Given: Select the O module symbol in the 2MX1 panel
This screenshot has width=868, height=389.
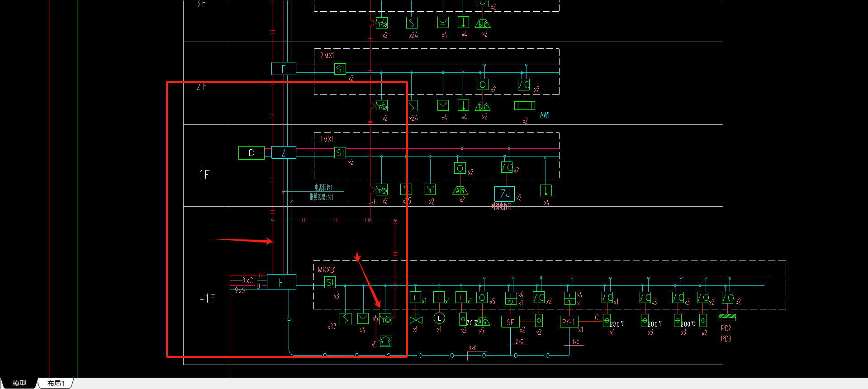Looking at the screenshot, I should coord(483,84).
